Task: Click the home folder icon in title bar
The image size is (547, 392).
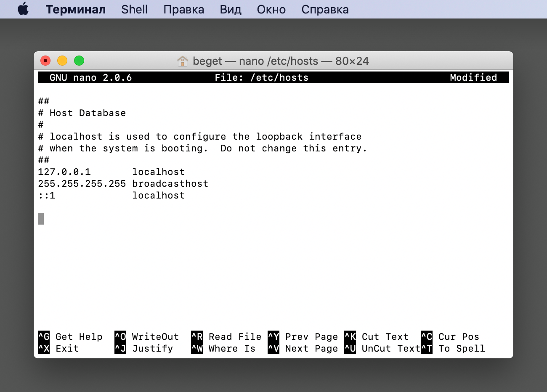Action: click(182, 61)
